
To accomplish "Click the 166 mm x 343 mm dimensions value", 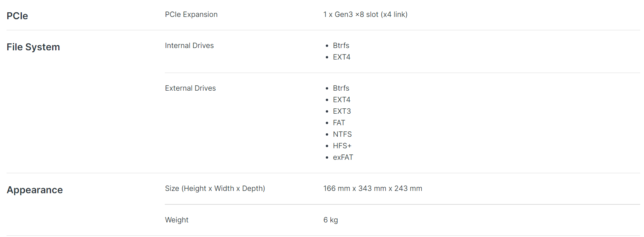I will 372,189.
